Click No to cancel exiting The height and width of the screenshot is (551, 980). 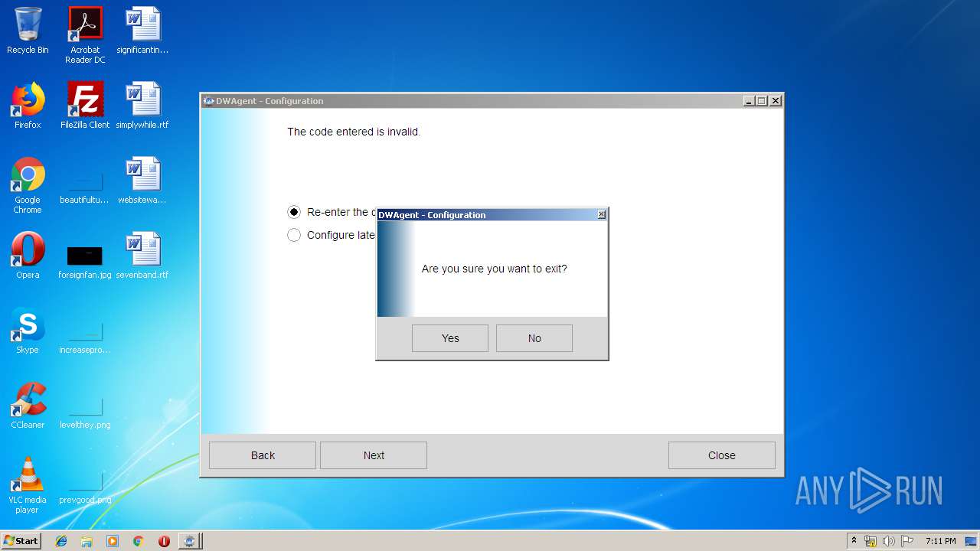pos(534,338)
